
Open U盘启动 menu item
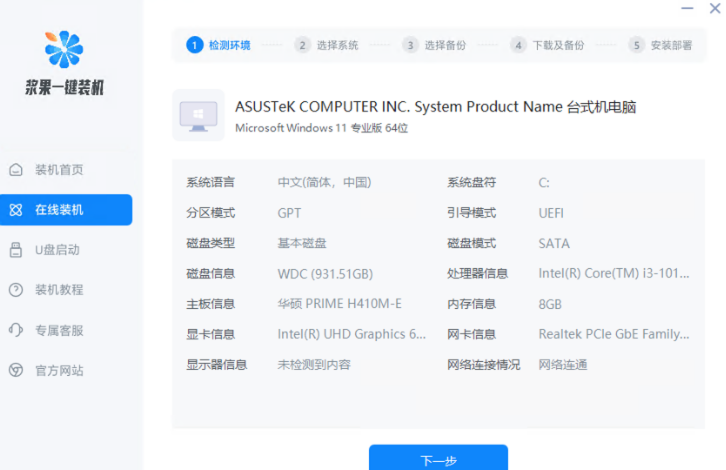pyautogui.click(x=66, y=250)
